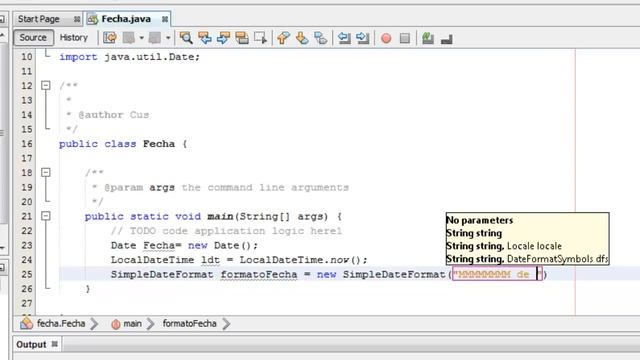
Task: Click Find Selection magnifier icon
Action: click(186, 38)
